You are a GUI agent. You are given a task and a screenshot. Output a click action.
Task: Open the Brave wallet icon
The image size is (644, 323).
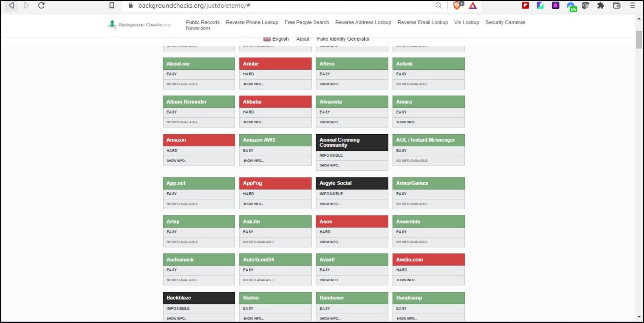pyautogui.click(x=616, y=5)
